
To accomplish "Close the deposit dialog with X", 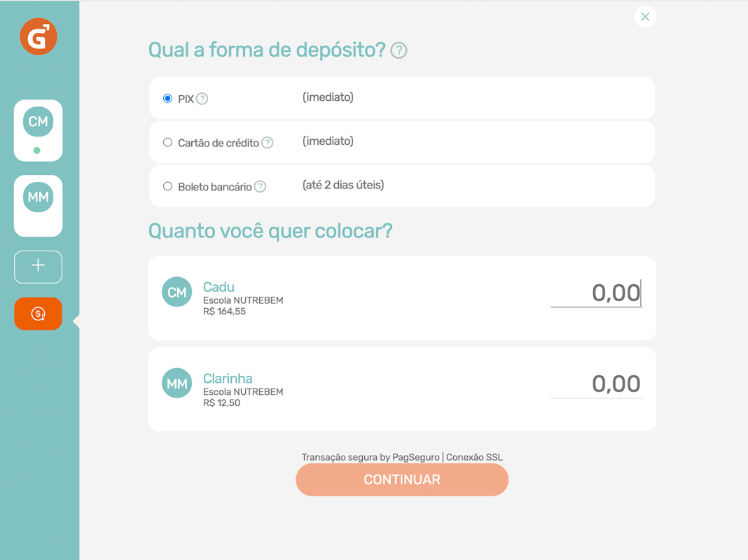I will point(645,17).
